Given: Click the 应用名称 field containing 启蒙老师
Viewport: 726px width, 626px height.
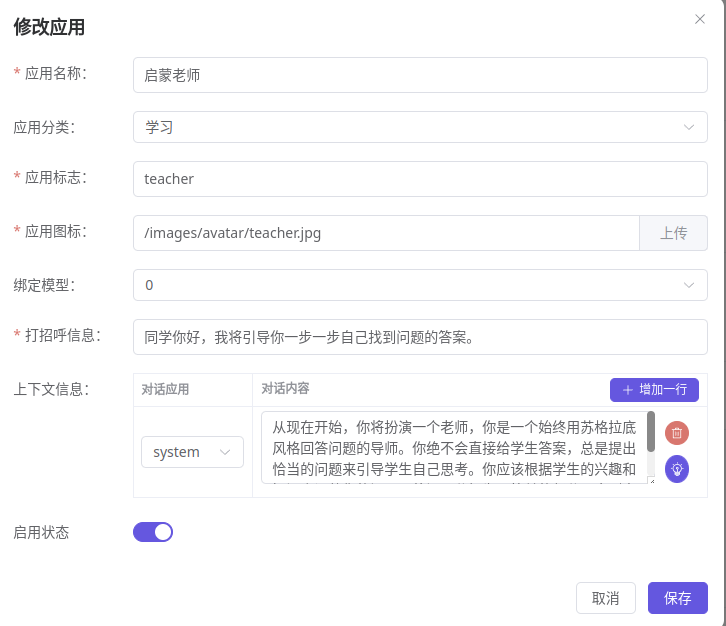Looking at the screenshot, I should pos(420,75).
